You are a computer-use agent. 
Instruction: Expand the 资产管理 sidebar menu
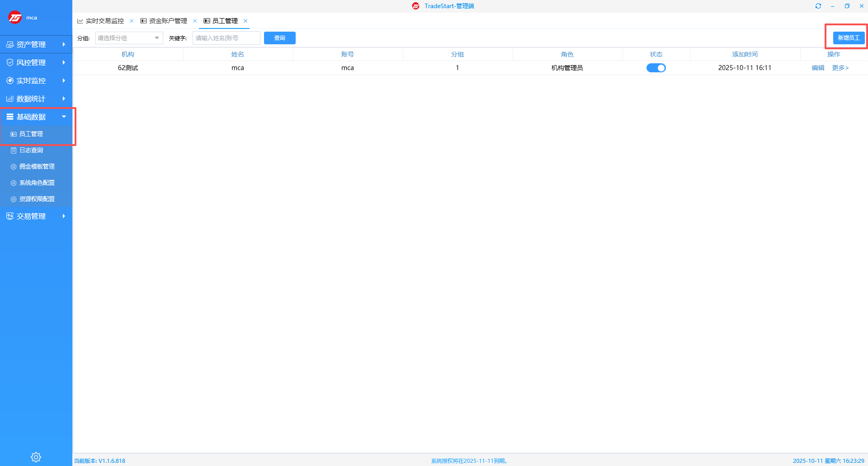click(x=36, y=44)
